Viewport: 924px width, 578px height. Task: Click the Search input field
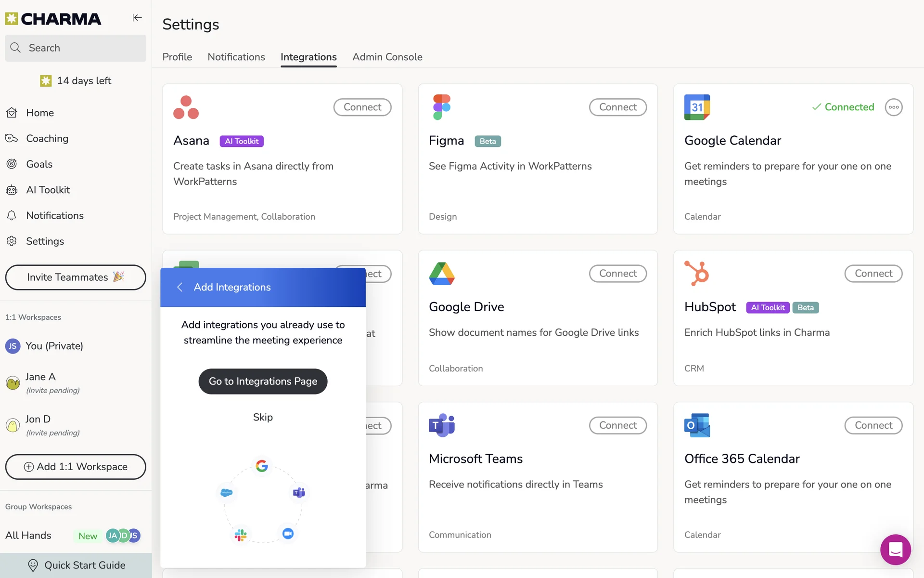(76, 48)
